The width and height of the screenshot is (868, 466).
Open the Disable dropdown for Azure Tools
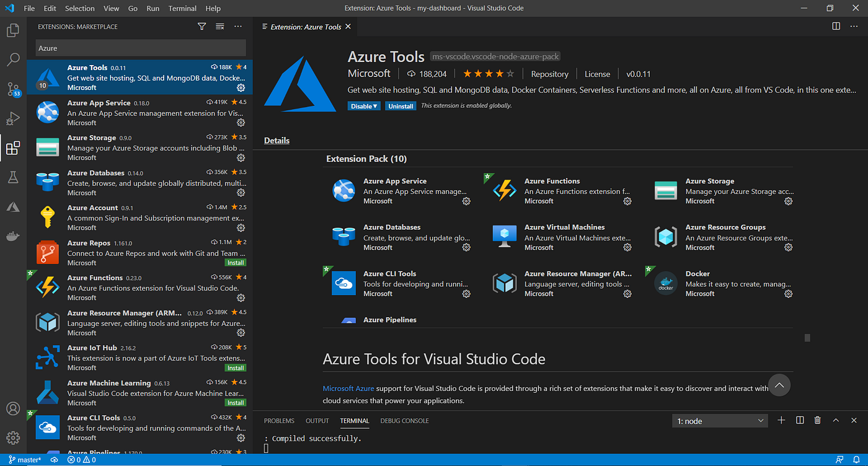pos(364,105)
